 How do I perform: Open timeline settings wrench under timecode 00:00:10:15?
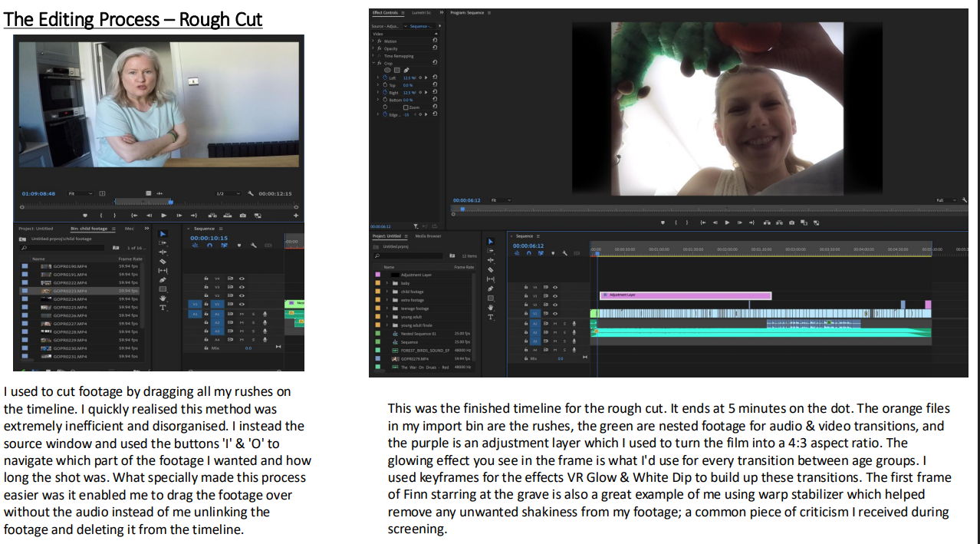(254, 246)
